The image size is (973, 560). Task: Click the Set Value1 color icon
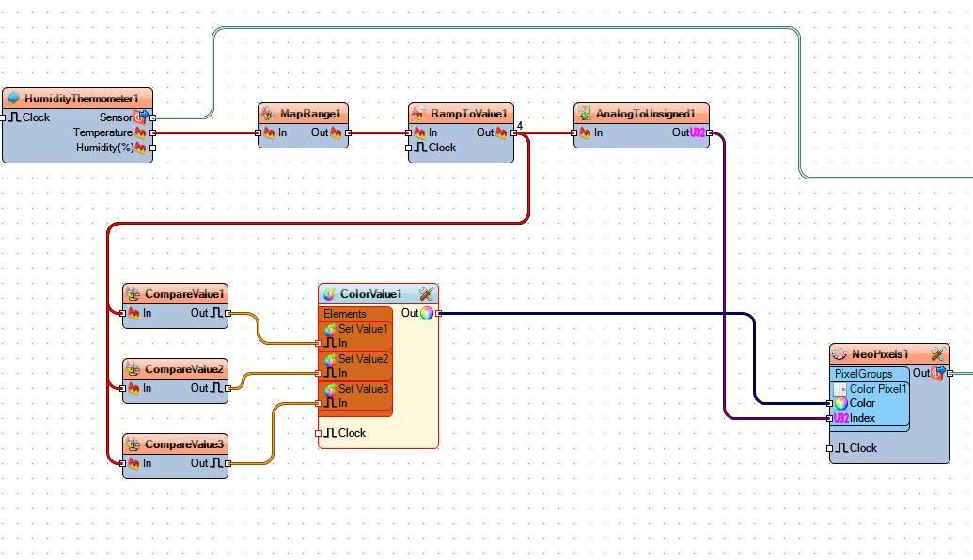point(330,329)
